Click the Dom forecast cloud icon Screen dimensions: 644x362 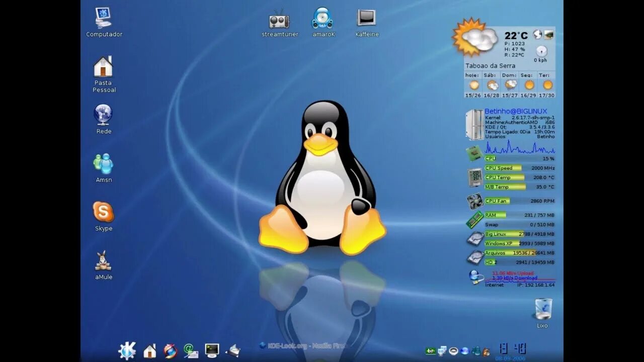coord(511,84)
